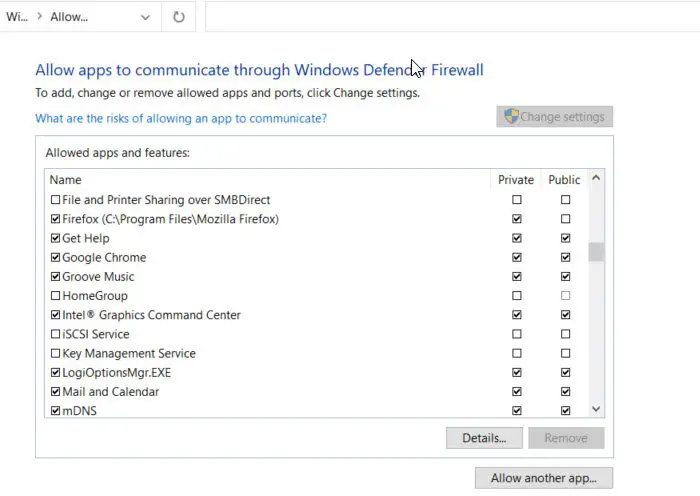Uncheck Mail and Calendar Public checkbox
This screenshot has width=700, height=496.
[566, 392]
